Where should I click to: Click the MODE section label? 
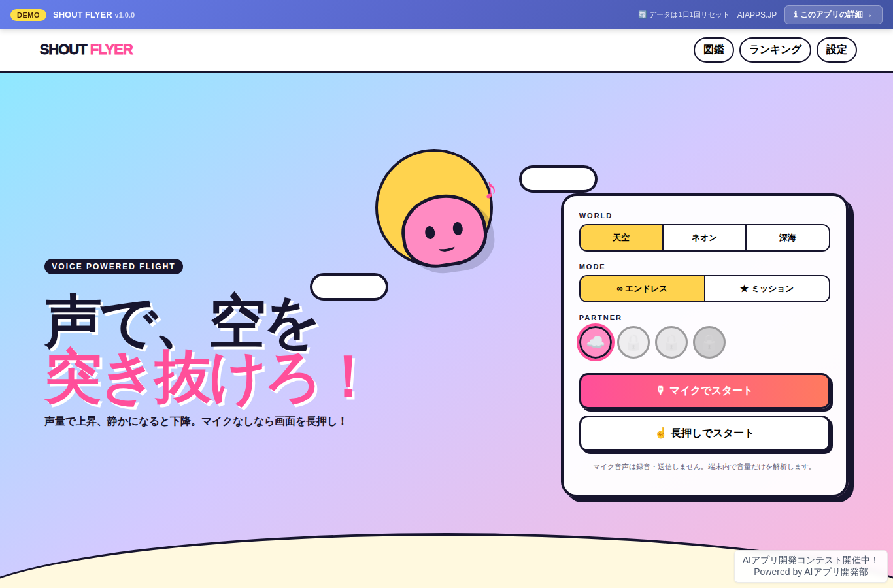592,267
